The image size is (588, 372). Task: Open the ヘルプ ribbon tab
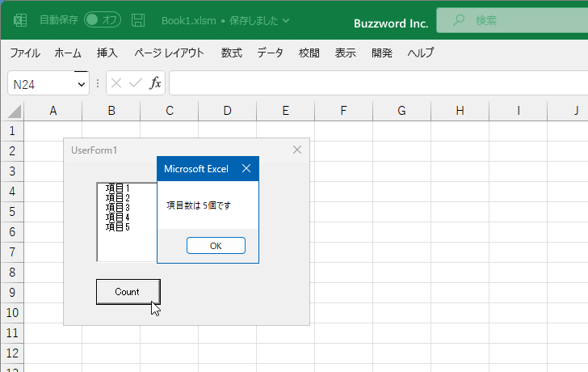(421, 53)
